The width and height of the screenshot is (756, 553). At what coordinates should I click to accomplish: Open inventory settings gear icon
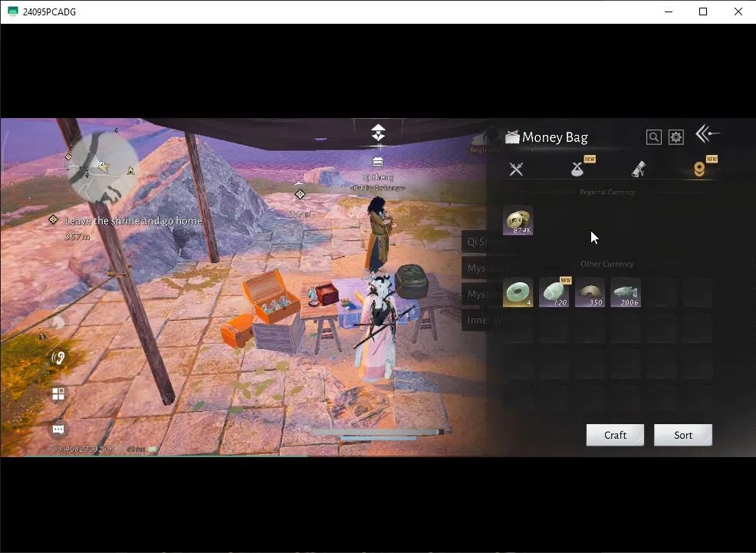coord(676,137)
